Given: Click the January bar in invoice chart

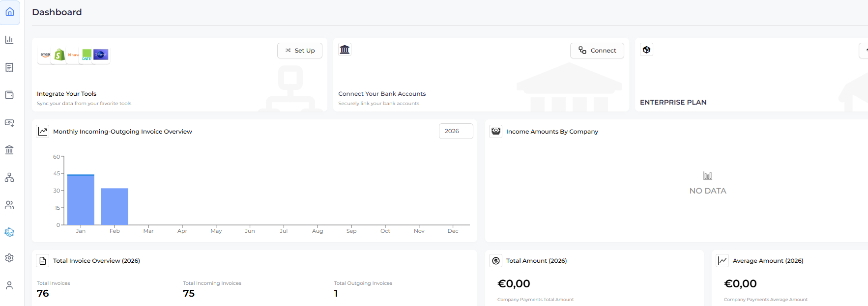Looking at the screenshot, I should [81, 200].
